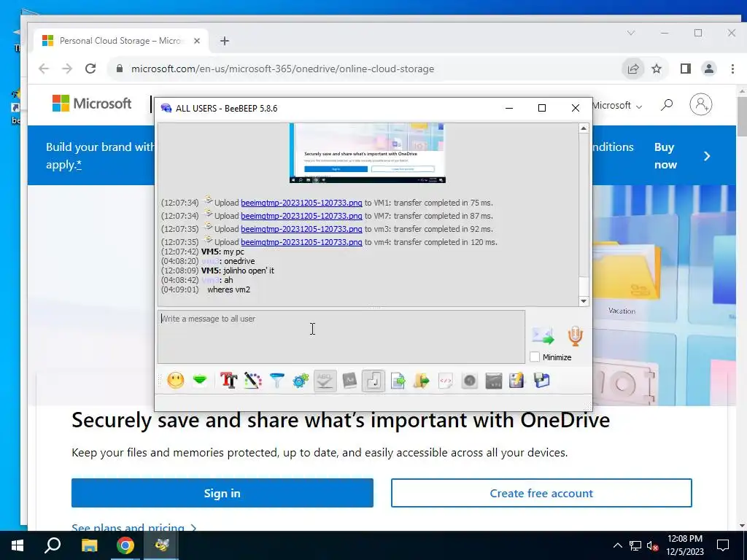747x560 pixels.
Task: Click chat scrollbar down arrow in BeeBEEP
Action: (x=584, y=301)
